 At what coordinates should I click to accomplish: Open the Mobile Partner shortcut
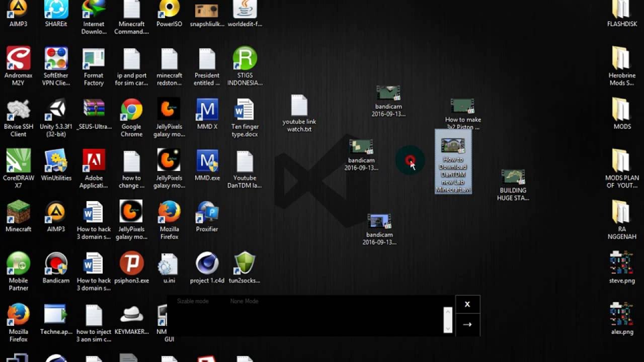18,271
